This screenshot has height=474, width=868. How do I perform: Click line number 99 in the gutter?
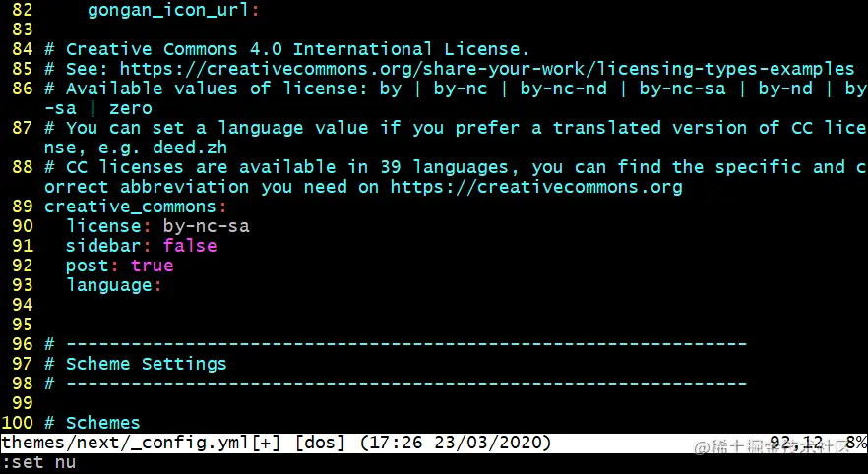22,403
